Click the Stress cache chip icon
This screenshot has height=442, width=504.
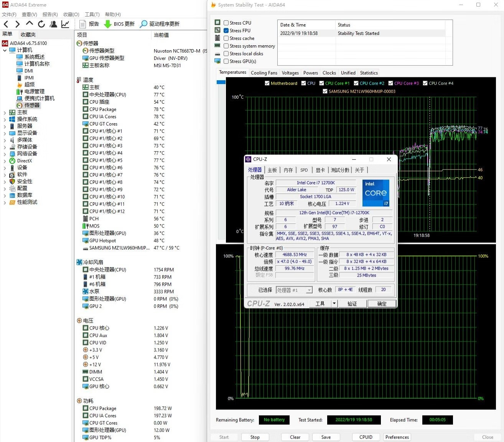click(217, 38)
